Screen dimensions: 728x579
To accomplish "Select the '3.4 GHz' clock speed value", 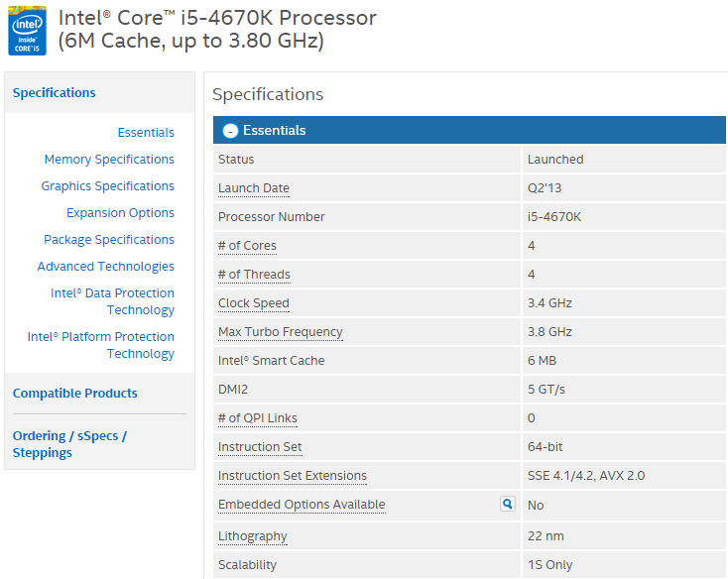I will tap(549, 303).
